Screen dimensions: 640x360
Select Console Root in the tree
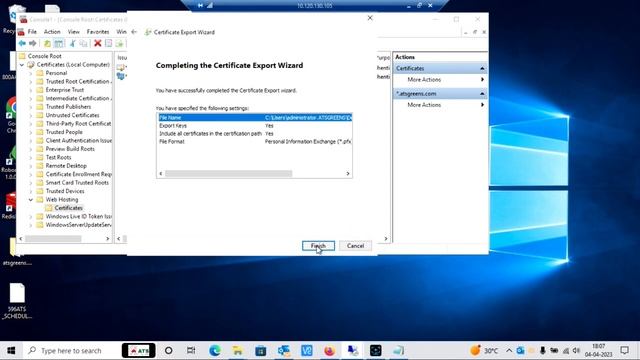pyautogui.click(x=44, y=56)
